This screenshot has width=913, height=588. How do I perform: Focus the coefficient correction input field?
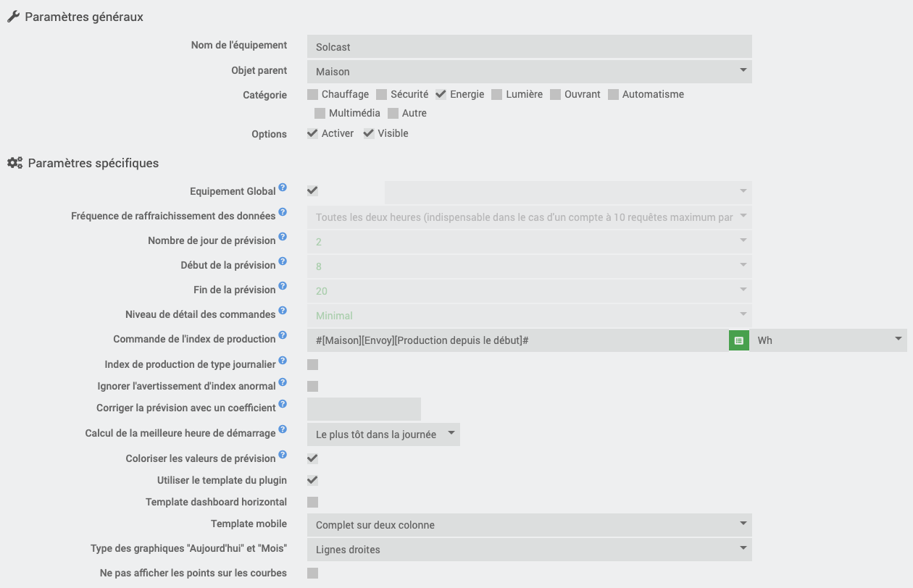(x=364, y=409)
